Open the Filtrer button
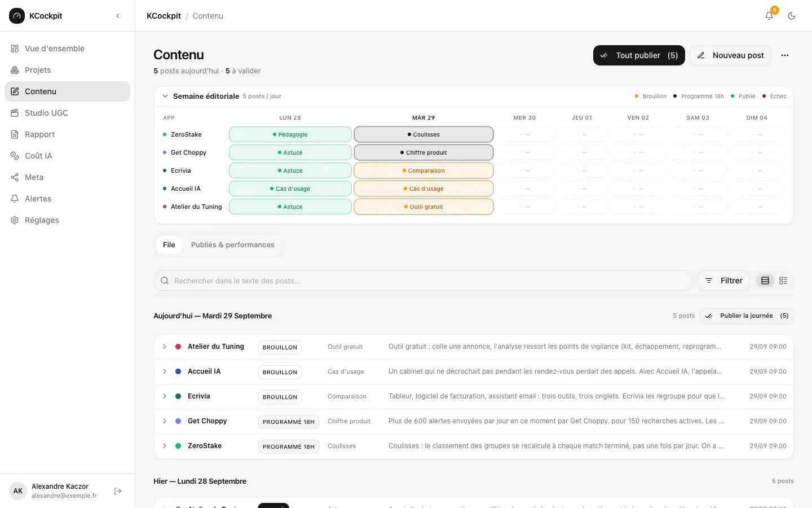 pos(723,281)
